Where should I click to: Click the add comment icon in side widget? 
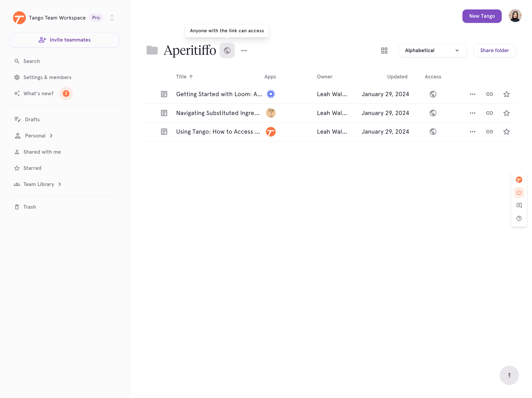tap(519, 205)
